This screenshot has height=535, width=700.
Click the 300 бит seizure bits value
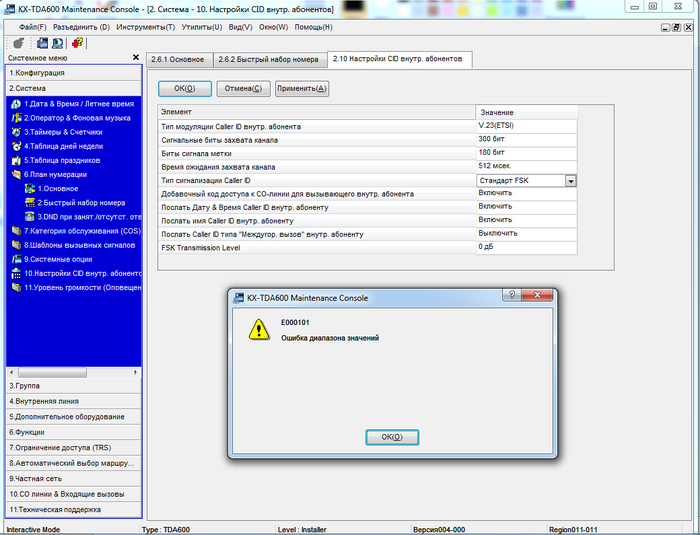coord(526,140)
